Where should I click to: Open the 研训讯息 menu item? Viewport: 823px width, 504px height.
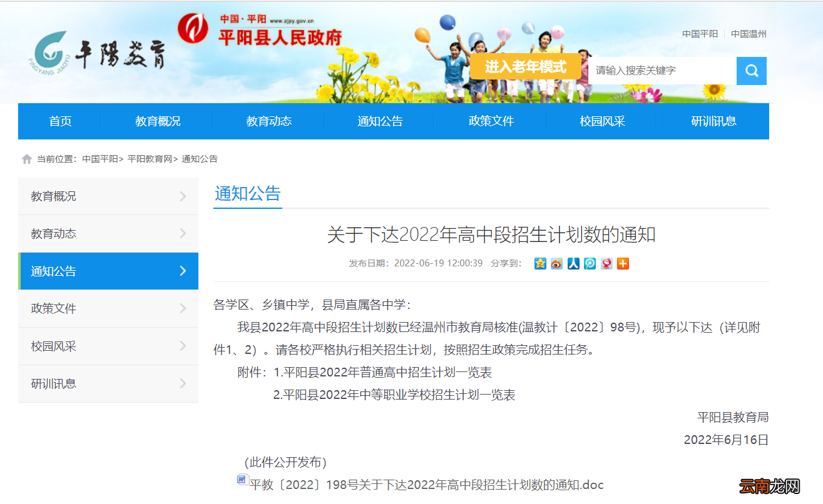(x=714, y=121)
